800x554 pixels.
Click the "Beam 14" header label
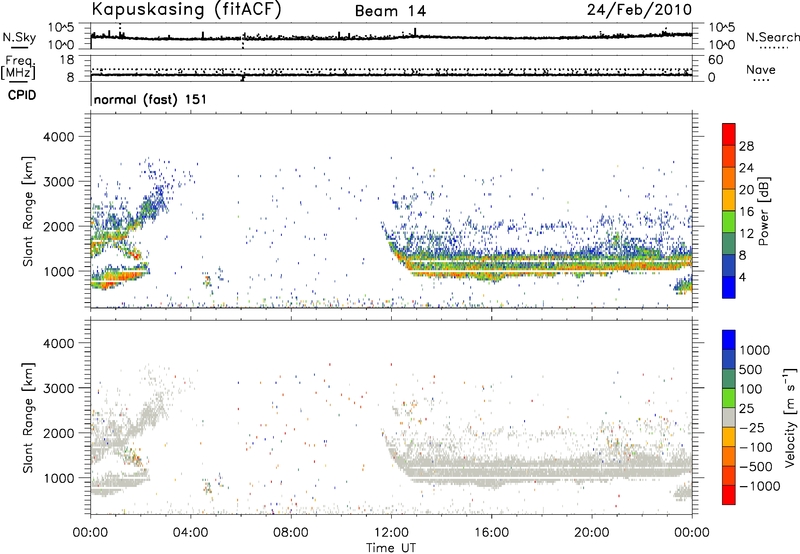tap(390, 11)
